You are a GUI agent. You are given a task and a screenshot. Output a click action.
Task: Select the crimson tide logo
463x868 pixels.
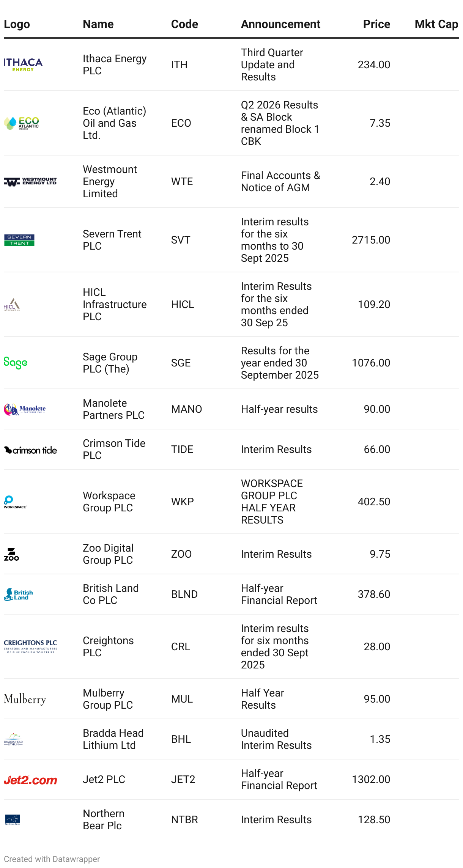(30, 450)
